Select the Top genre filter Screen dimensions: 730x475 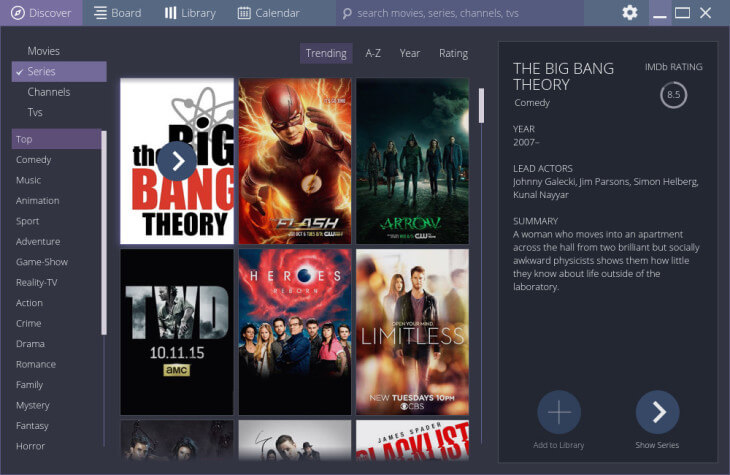(x=56, y=139)
